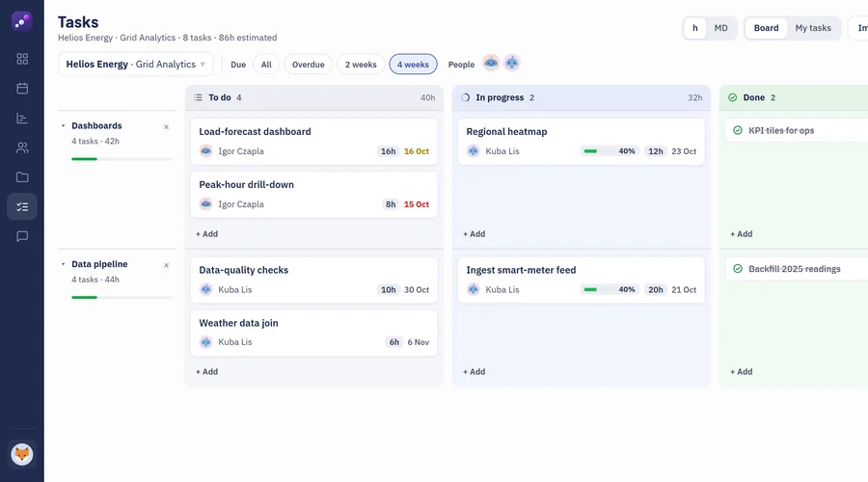Filter by first person avatar

coord(491,63)
